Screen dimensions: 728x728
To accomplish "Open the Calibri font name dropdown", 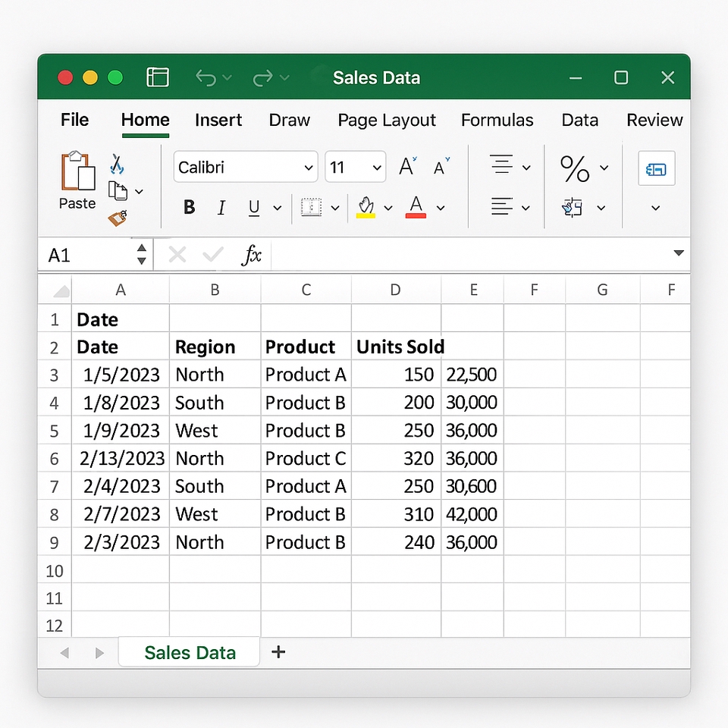I will (309, 168).
